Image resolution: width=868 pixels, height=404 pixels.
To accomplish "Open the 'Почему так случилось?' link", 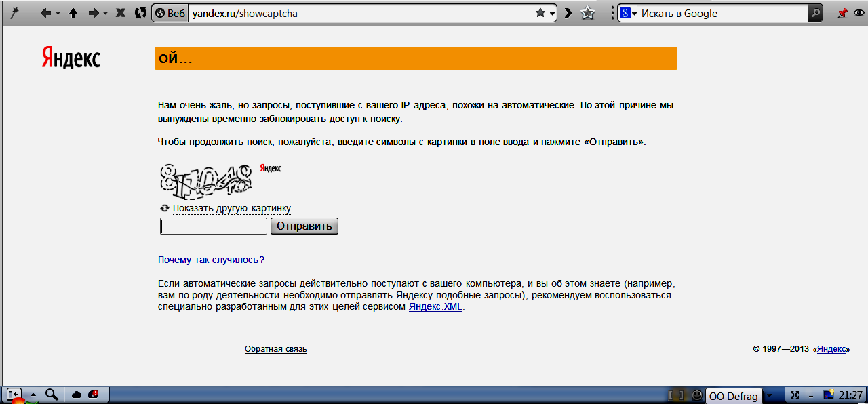I will coord(211,260).
